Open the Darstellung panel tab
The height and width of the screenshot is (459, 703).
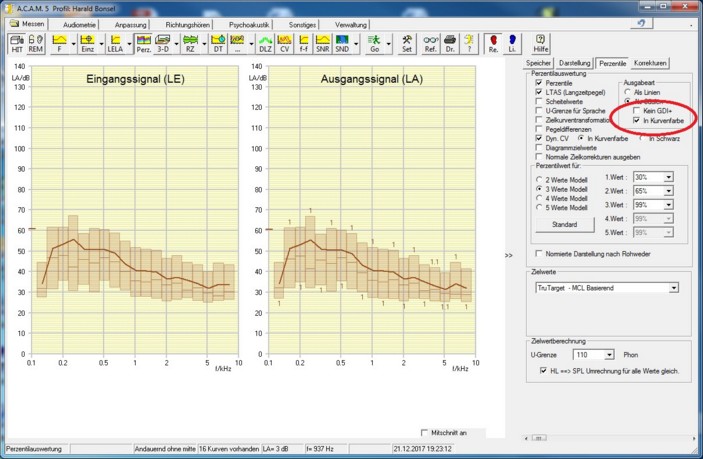click(x=575, y=63)
